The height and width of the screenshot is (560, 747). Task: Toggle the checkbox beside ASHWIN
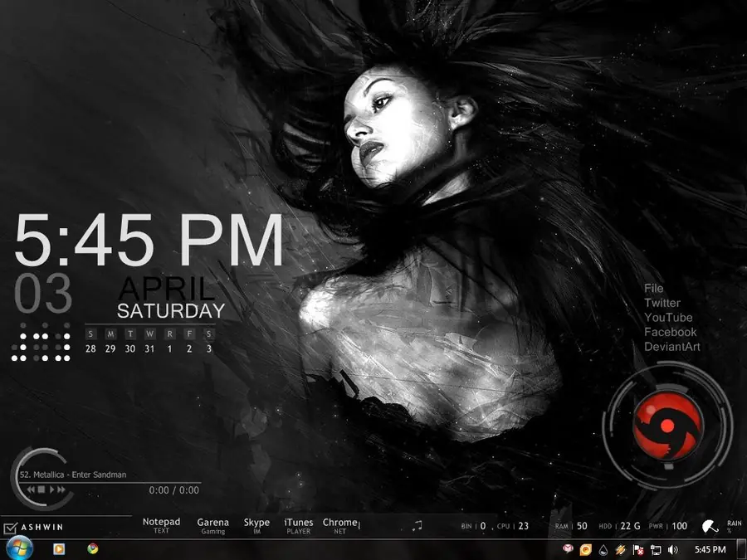click(10, 528)
